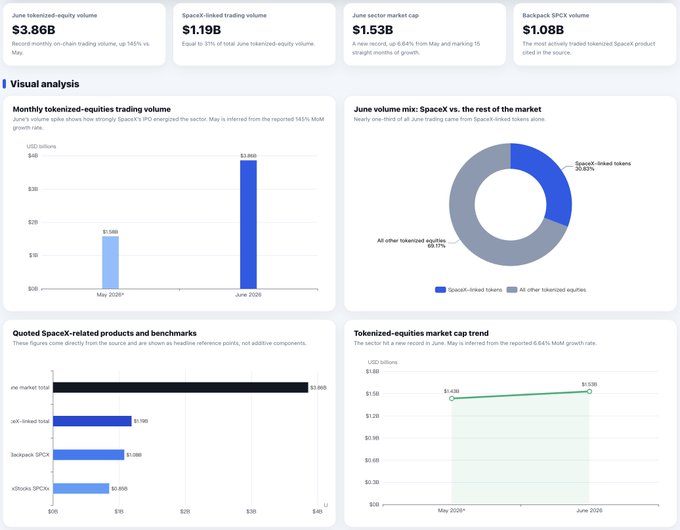Click the 'Backpack SPCX' row label in bar chart
Viewport: 680px width, 530px height.
click(30, 455)
